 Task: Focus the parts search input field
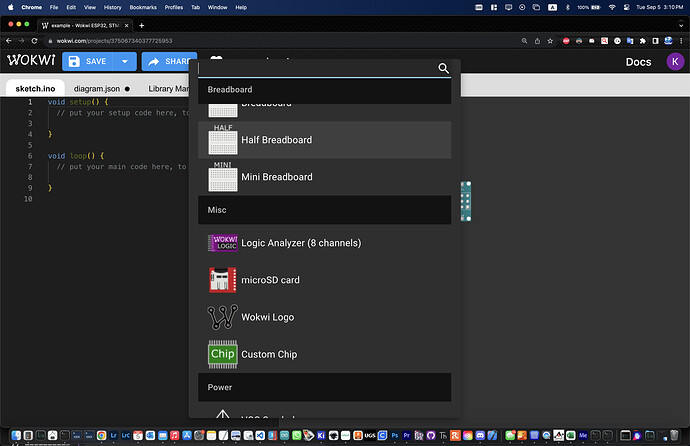coord(315,69)
